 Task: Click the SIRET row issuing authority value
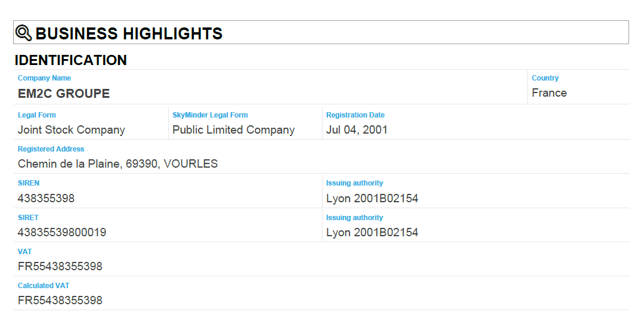coord(372,233)
